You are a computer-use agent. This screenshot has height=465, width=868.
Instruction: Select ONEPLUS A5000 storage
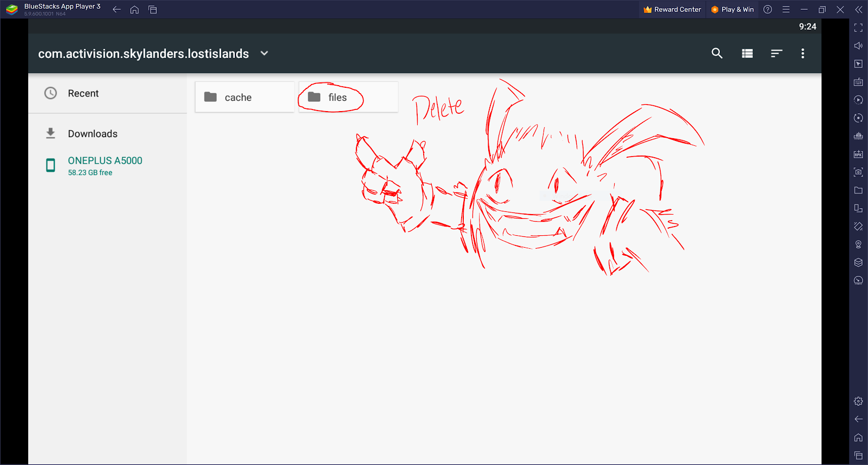click(x=107, y=166)
